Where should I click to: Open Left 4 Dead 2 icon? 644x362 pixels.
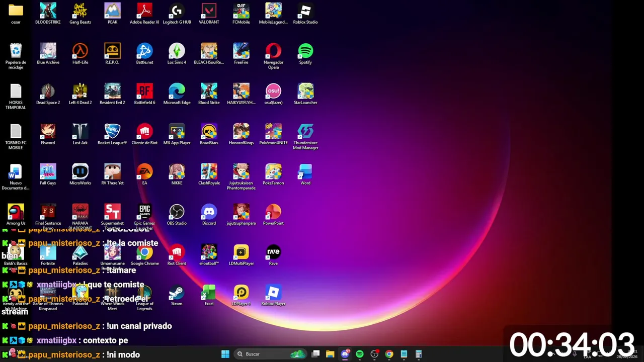click(x=80, y=94)
